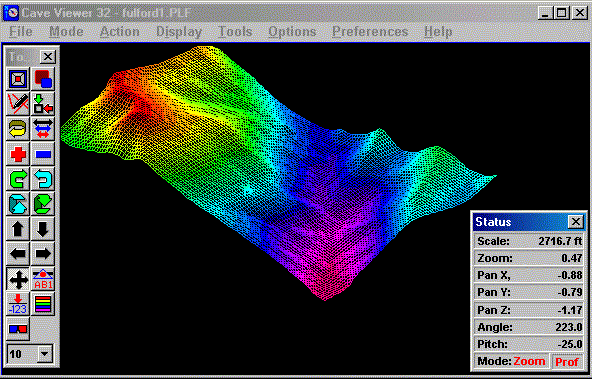Viewport: 592px width, 379px height.
Task: Click the red-blue 3D glasses stereo icon
Action: pyautogui.click(x=18, y=329)
